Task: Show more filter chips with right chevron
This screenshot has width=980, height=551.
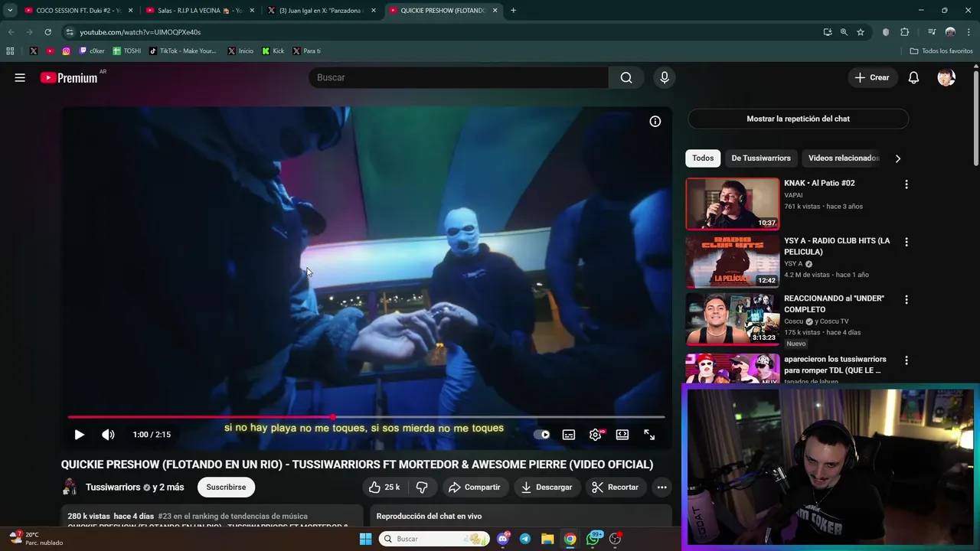Action: point(898,158)
